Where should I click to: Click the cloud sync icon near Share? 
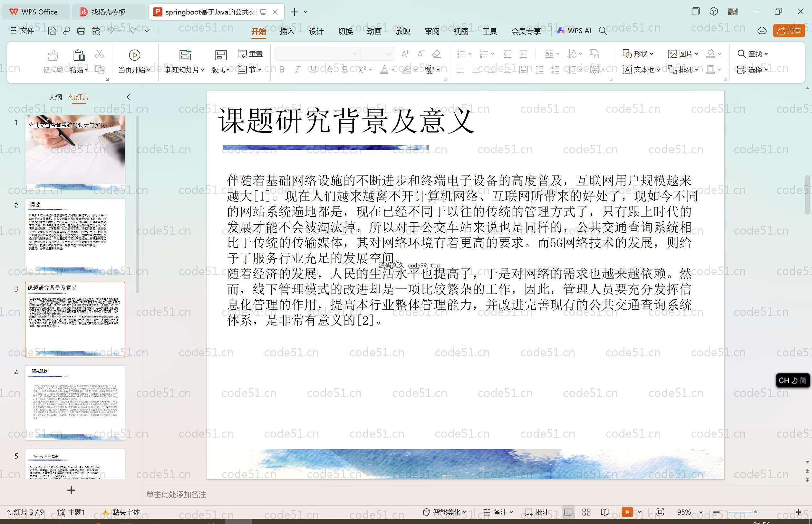click(x=762, y=31)
